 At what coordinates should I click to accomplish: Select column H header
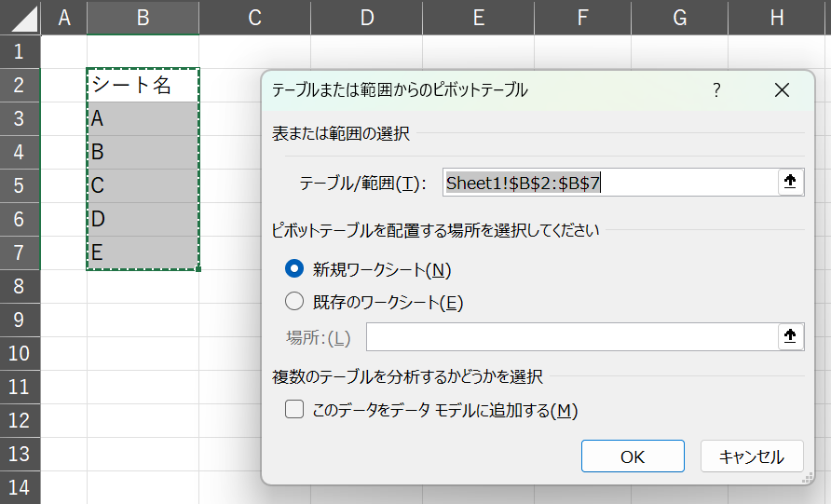click(x=777, y=18)
